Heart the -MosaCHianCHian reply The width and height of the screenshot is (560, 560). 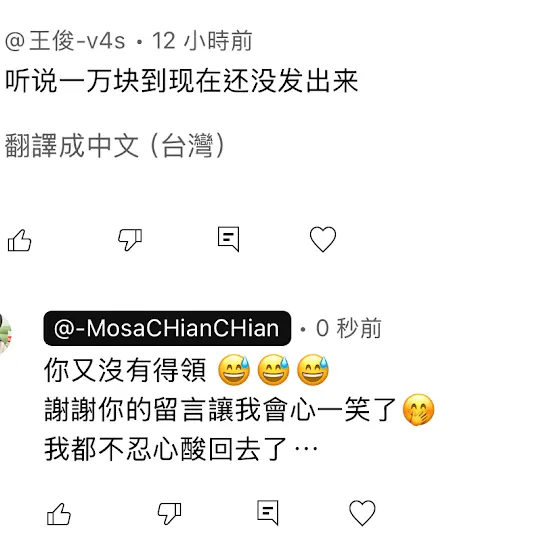pyautogui.click(x=362, y=513)
